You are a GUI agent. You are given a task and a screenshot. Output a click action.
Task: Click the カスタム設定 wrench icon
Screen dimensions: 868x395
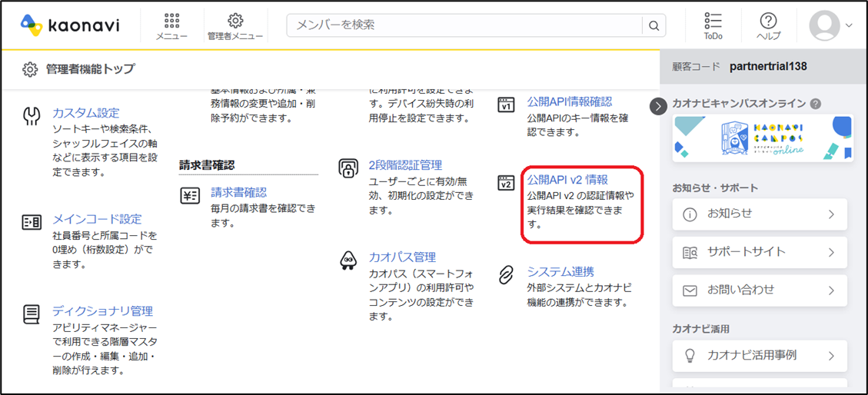point(32,116)
